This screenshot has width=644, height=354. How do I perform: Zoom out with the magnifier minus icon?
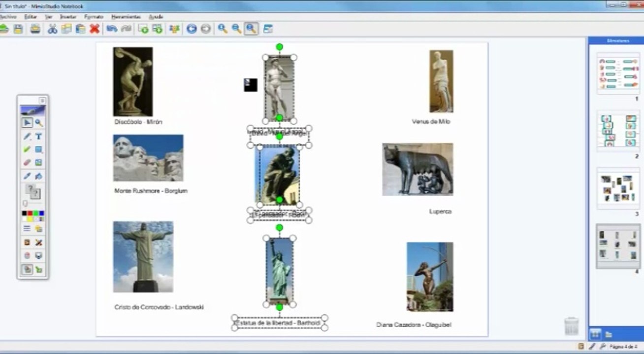pyautogui.click(x=237, y=29)
